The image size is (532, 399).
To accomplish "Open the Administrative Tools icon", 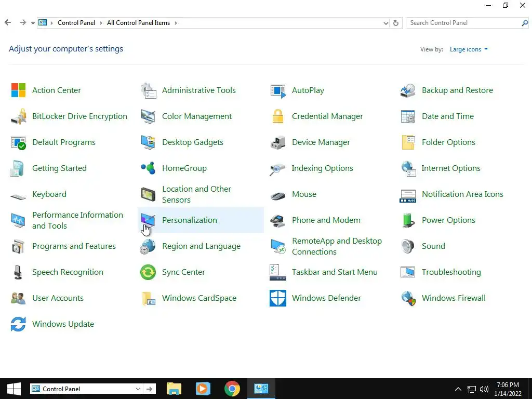I will tap(148, 90).
